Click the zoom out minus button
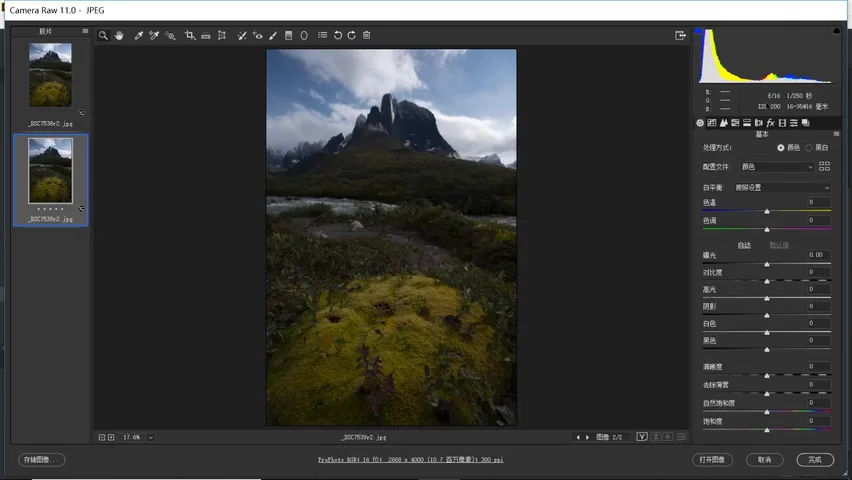 [102, 438]
